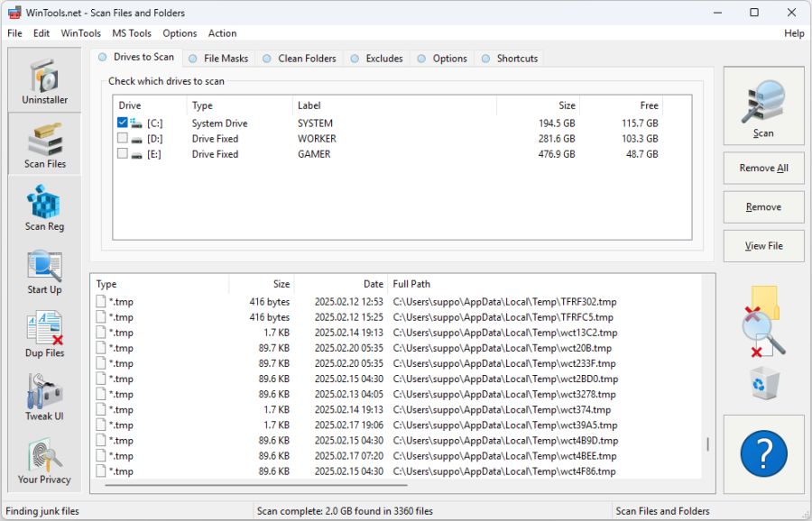Viewport: 812px width, 521px height.
Task: Open the Uninstaller module in the sidebar
Action: [x=43, y=80]
